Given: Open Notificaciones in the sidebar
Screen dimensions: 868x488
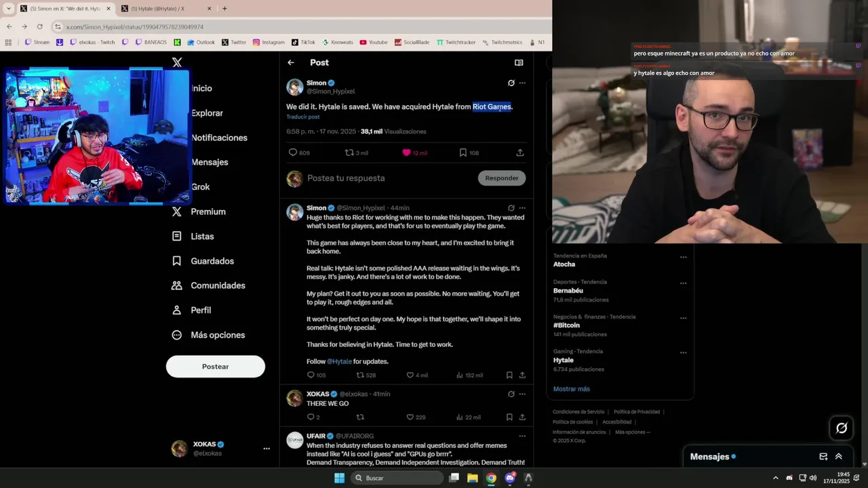Looking at the screenshot, I should point(219,138).
